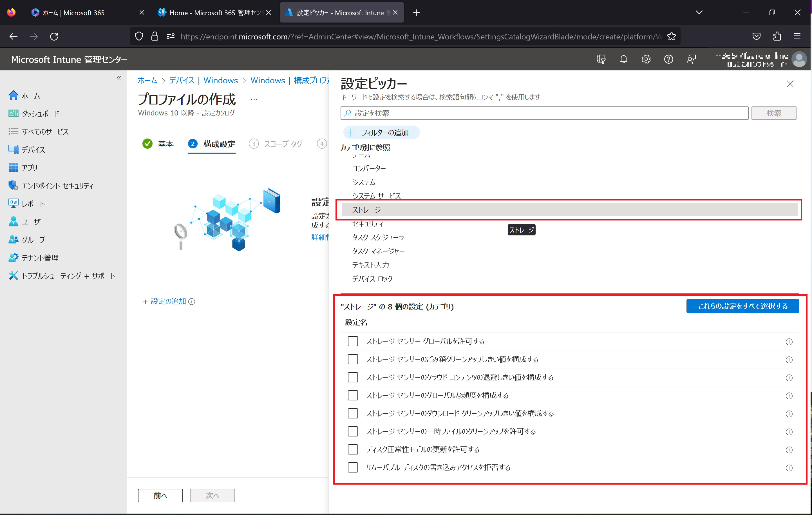This screenshot has width=812, height=515.
Task: Show info for グローバルな頻度を構成する setting
Action: [x=789, y=396]
